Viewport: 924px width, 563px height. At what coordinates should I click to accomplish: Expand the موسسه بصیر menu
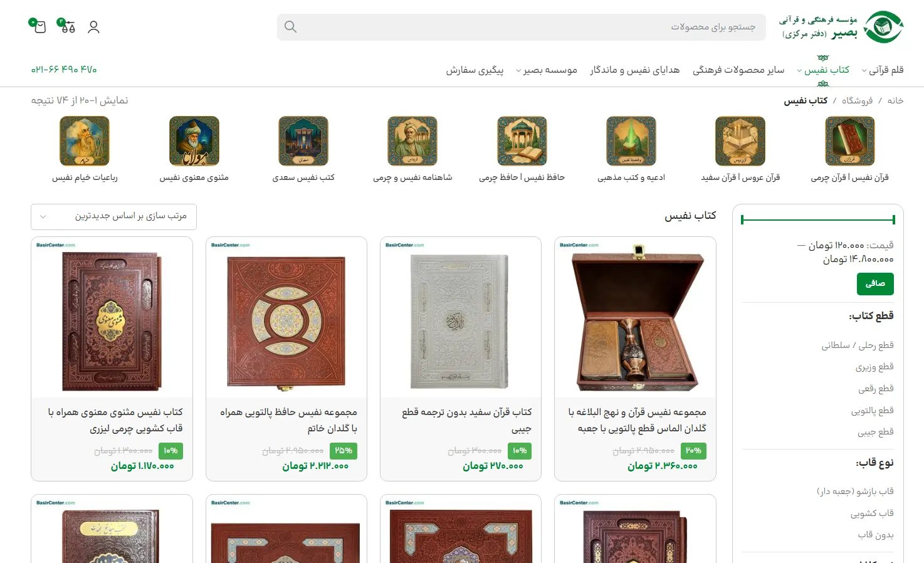(x=547, y=70)
